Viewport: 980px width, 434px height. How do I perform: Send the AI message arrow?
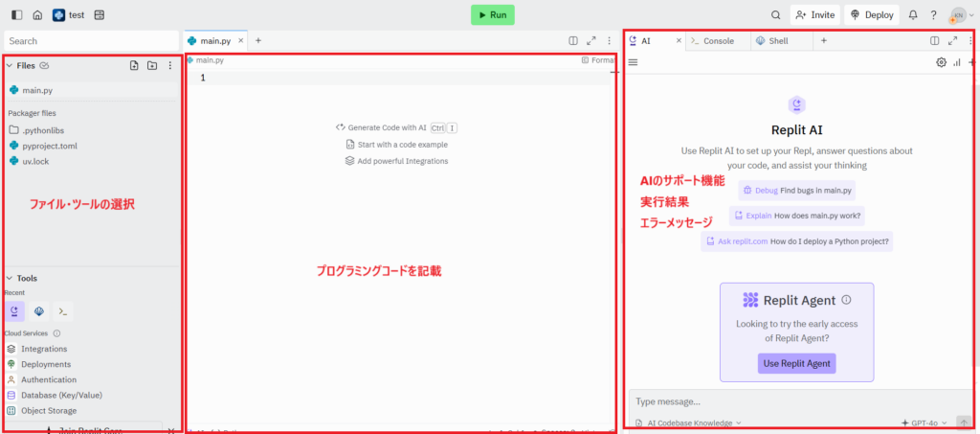tap(964, 423)
